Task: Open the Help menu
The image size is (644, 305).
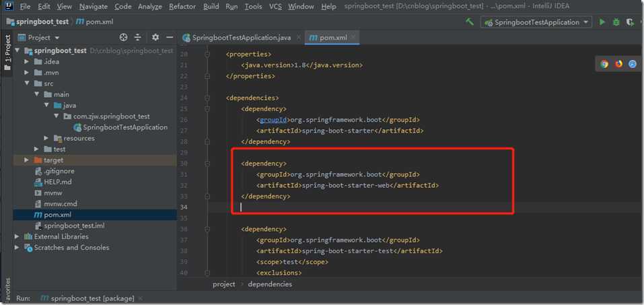Action: pyautogui.click(x=328, y=7)
